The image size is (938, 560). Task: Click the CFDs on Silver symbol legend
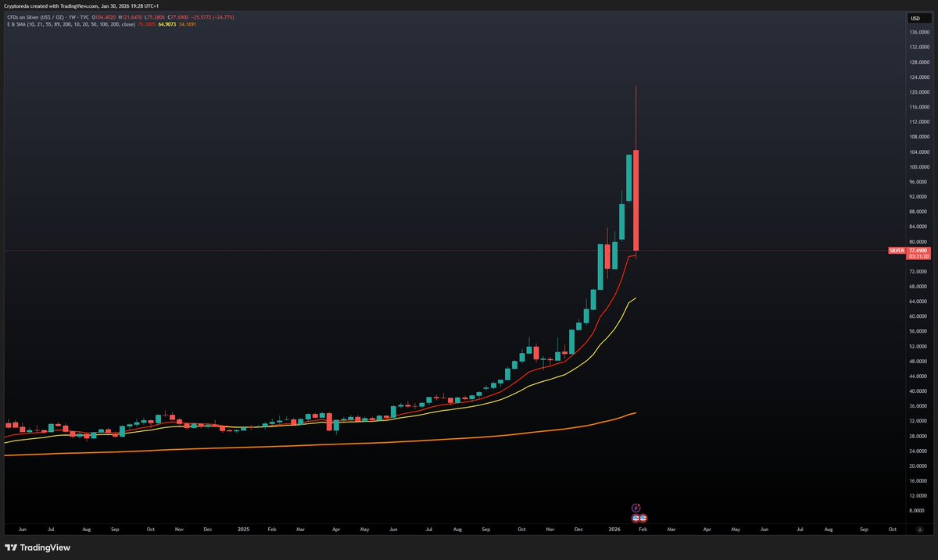[48, 17]
